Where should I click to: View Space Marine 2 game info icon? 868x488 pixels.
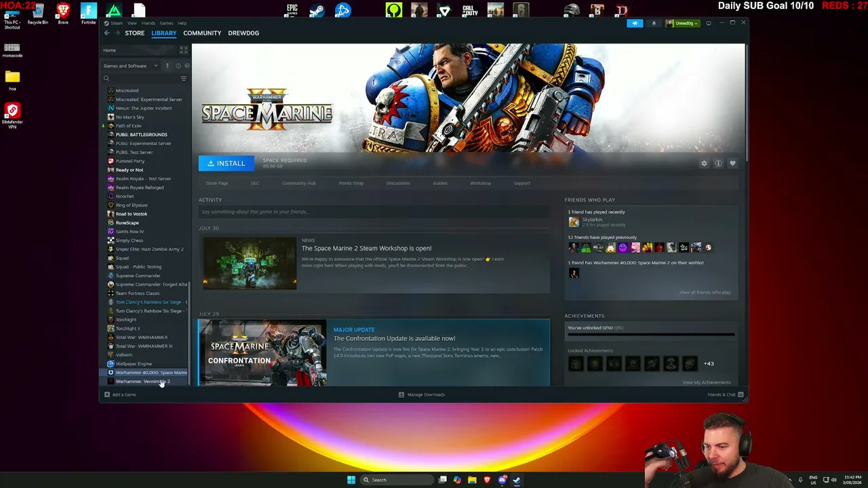pos(718,163)
